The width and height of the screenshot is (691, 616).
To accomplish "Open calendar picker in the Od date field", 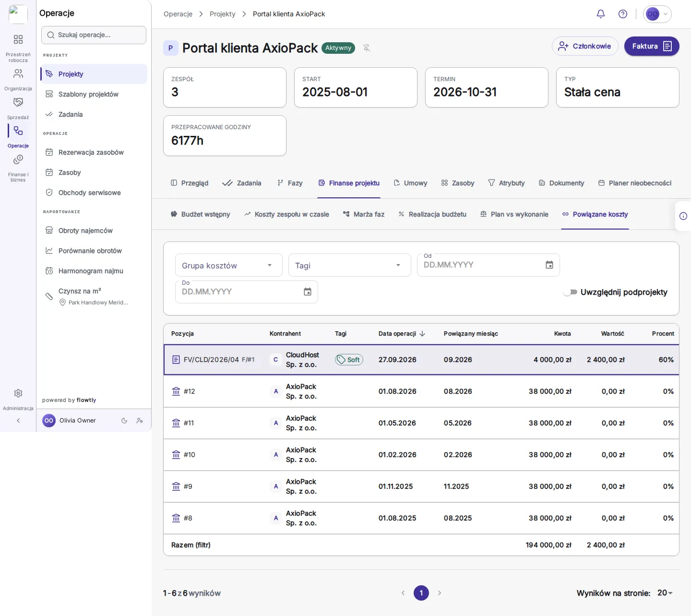I will (x=549, y=265).
